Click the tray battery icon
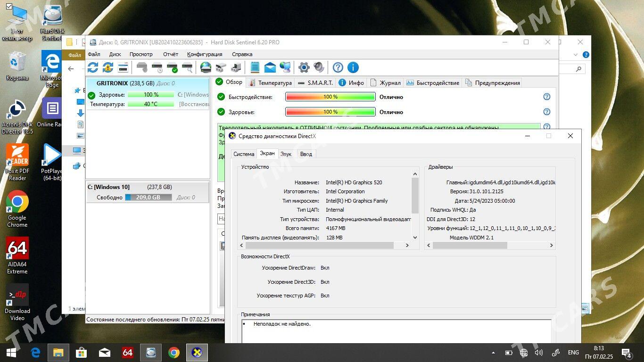The height and width of the screenshot is (362, 644). coord(509,353)
